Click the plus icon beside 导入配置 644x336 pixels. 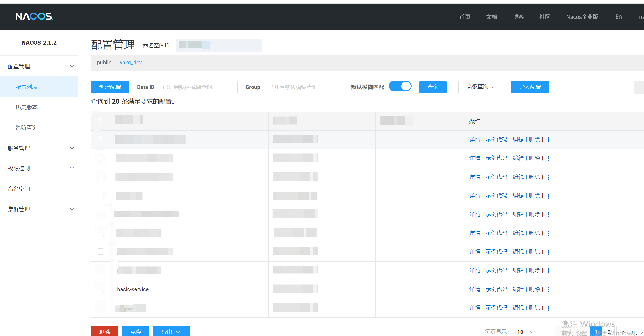point(640,87)
